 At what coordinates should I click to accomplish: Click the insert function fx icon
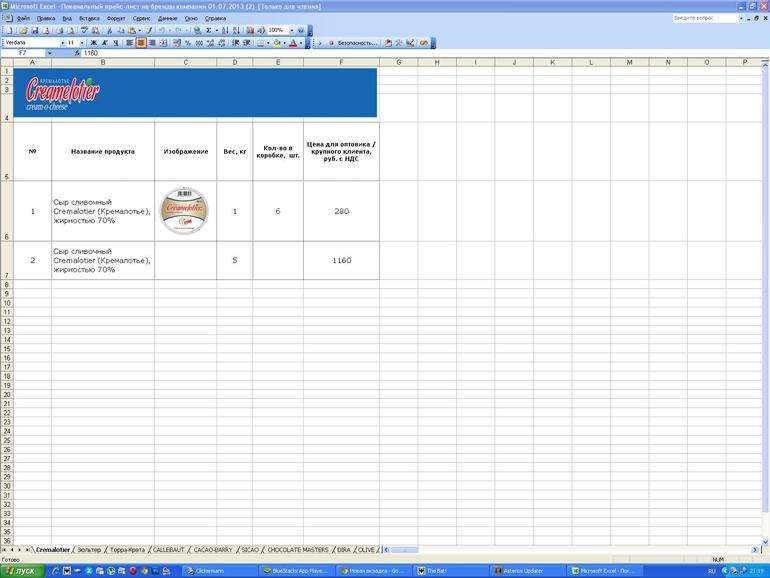[75, 53]
